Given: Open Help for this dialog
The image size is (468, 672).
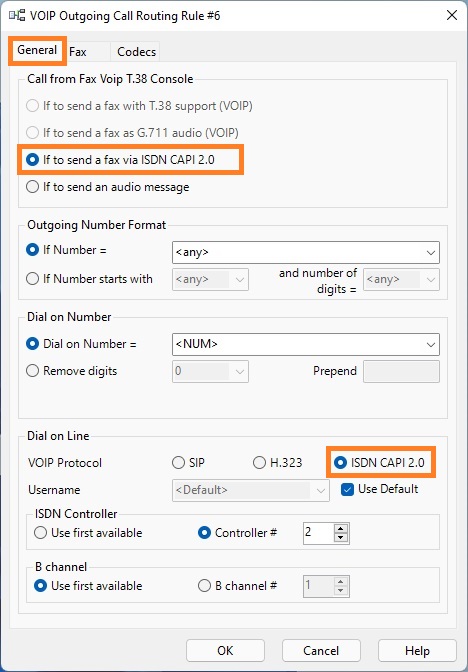Looking at the screenshot, I should pos(417,651).
